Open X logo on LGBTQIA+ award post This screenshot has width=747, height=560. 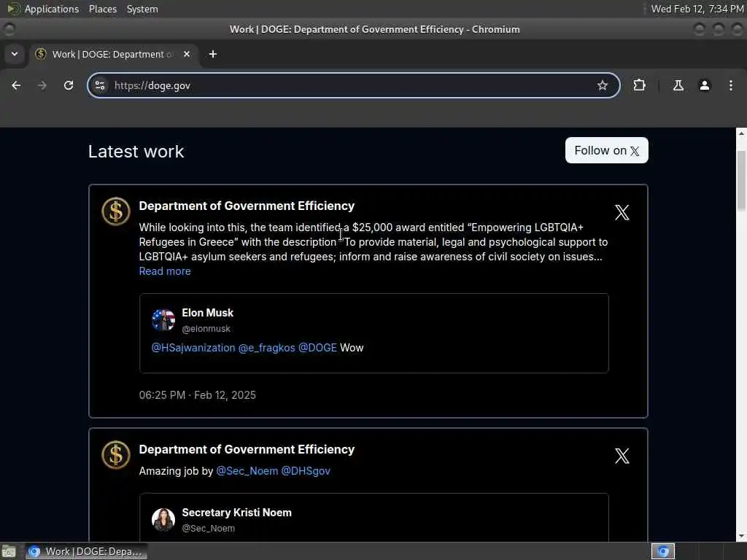(x=622, y=212)
